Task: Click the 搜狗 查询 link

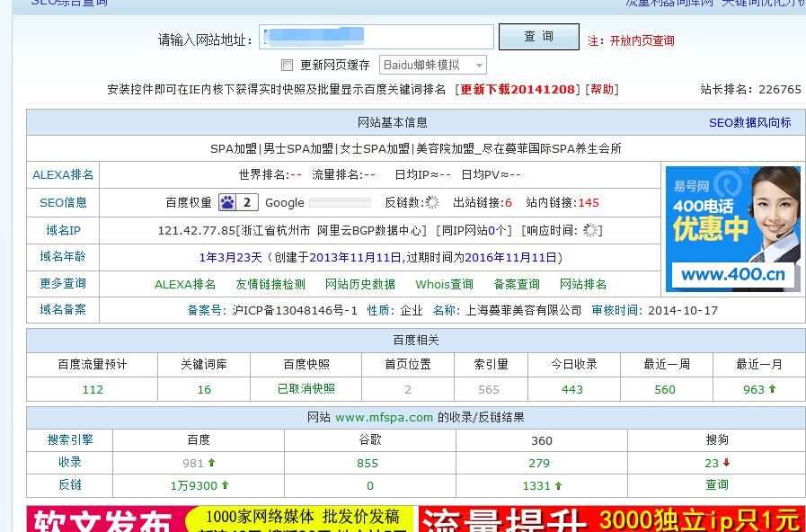Action: 716,484
